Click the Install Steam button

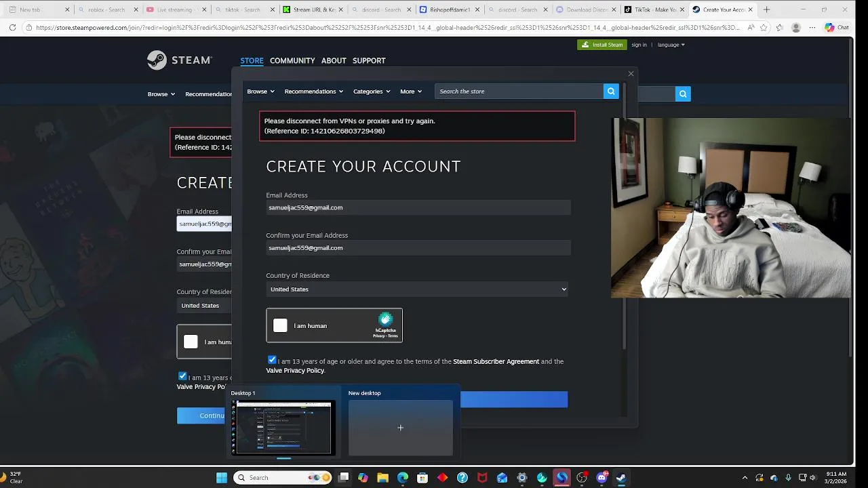[x=602, y=45]
